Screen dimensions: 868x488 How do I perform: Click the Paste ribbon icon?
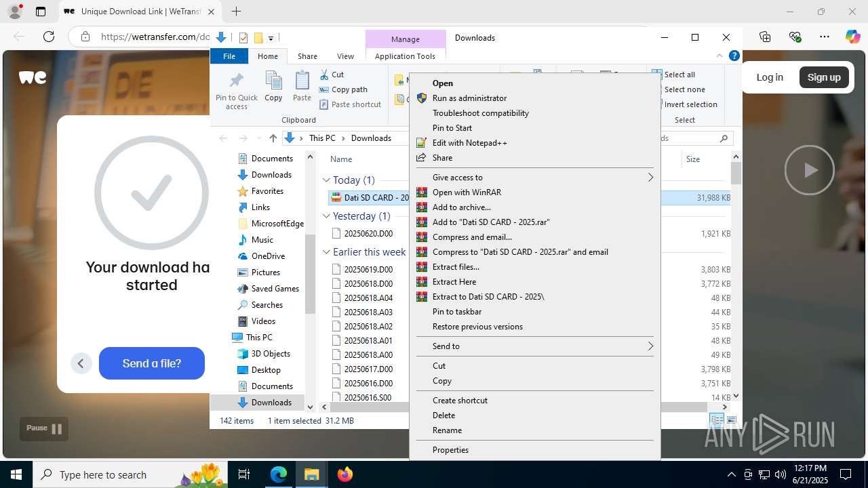click(x=302, y=86)
